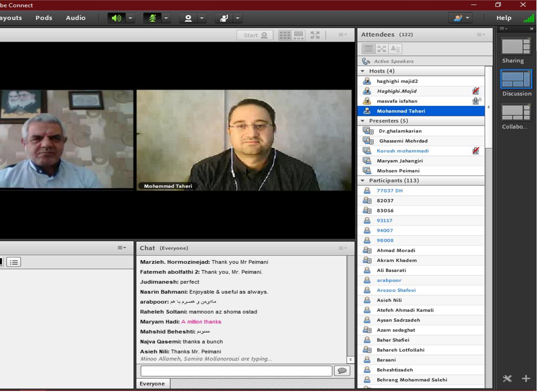
Task: Toggle the speaker audio icon
Action: pyautogui.click(x=116, y=18)
